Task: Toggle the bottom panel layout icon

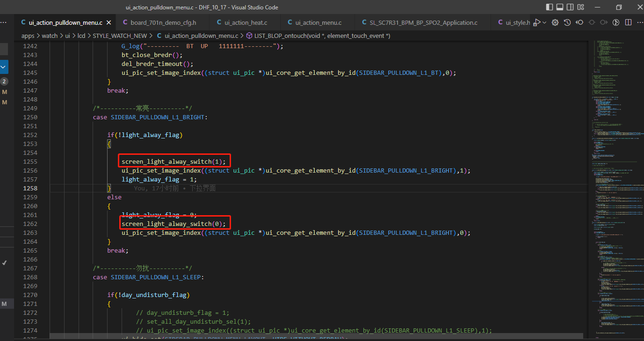Action: (559, 7)
